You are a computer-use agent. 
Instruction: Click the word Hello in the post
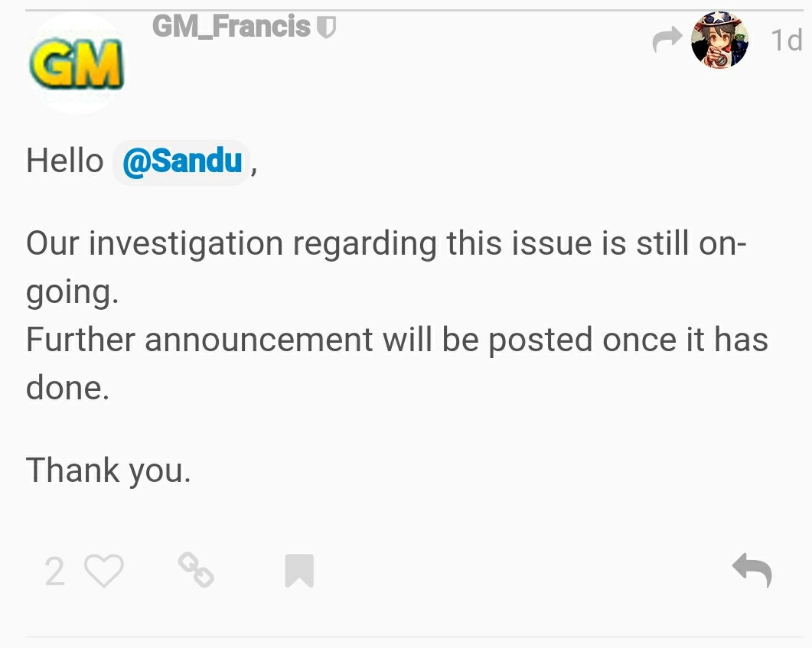(64, 161)
